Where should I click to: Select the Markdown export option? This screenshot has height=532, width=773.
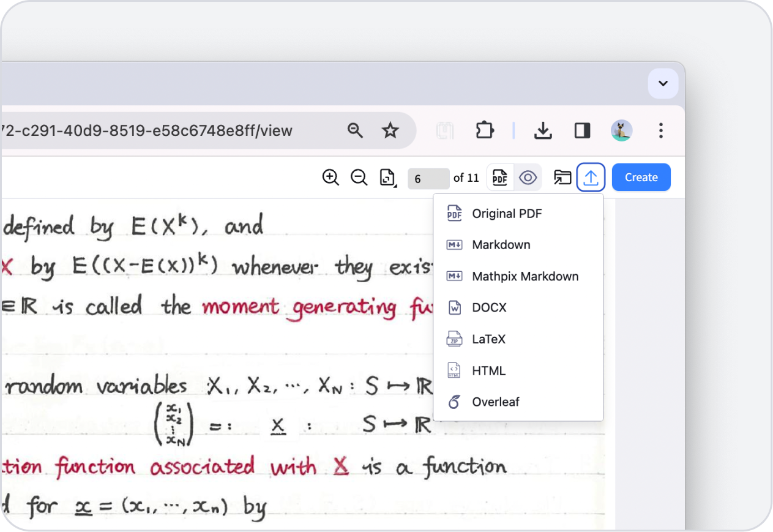[x=518, y=245]
